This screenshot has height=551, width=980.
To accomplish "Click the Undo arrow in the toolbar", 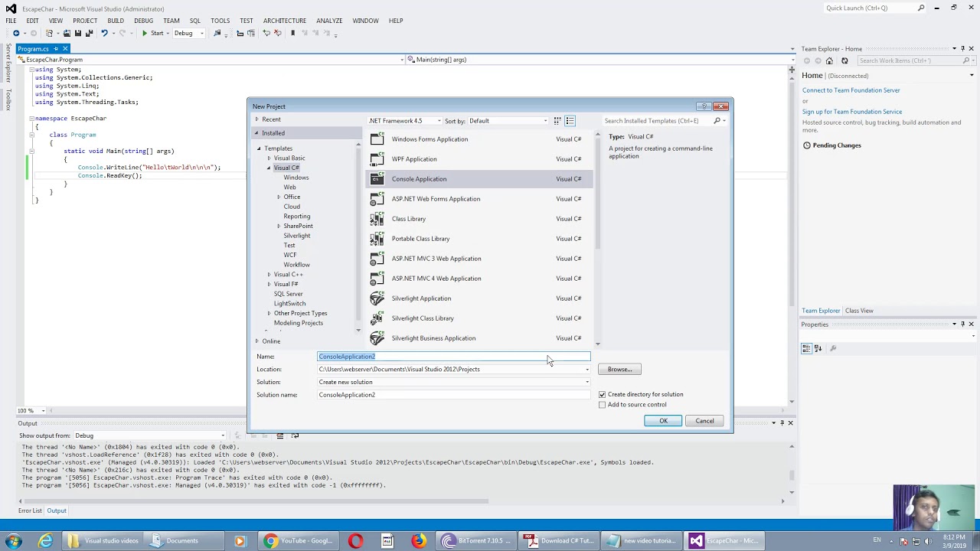I will tap(104, 33).
